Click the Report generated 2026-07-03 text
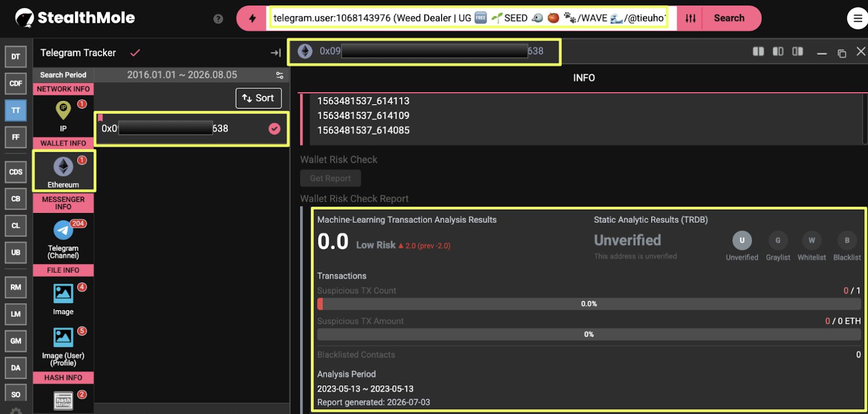868x414 pixels. pyautogui.click(x=374, y=403)
